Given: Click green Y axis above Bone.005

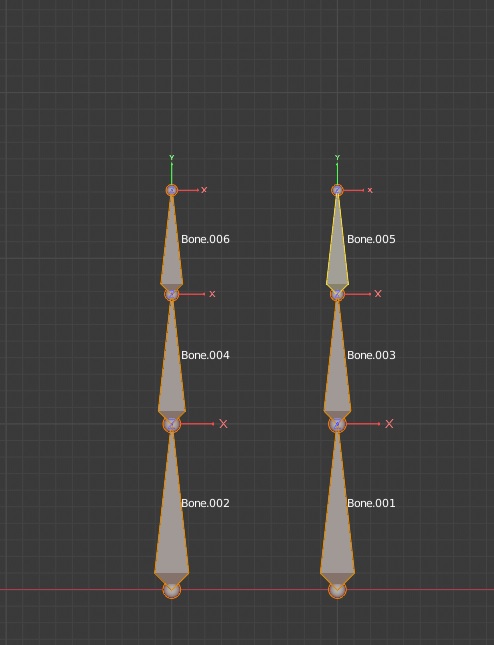Looking at the screenshot, I should tap(337, 170).
